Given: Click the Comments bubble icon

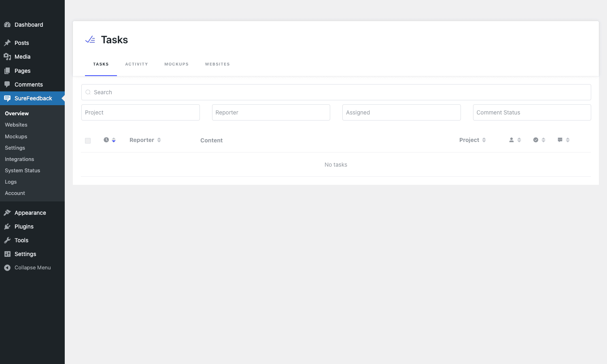Looking at the screenshot, I should click(x=7, y=85).
